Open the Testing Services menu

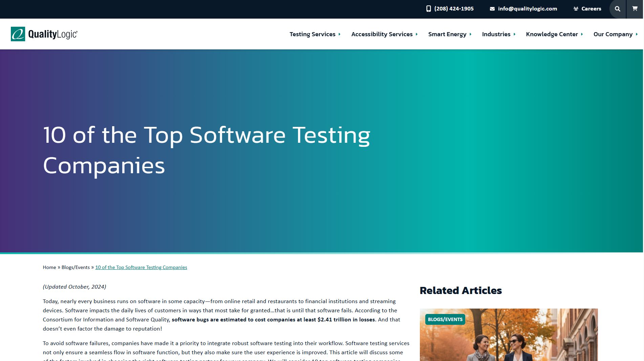[312, 34]
